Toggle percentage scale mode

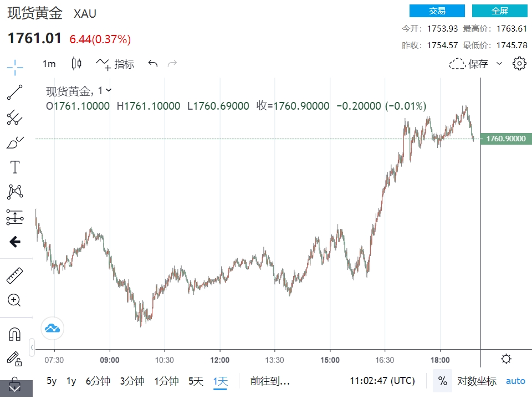point(442,381)
